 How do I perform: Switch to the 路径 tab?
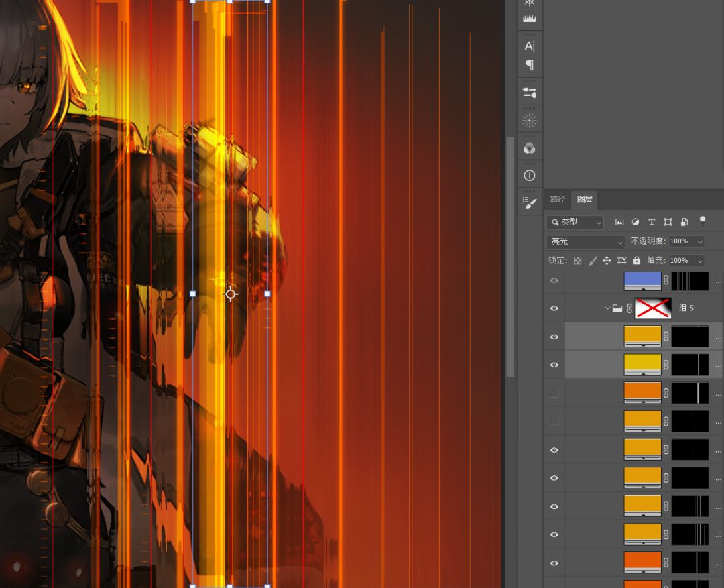558,199
